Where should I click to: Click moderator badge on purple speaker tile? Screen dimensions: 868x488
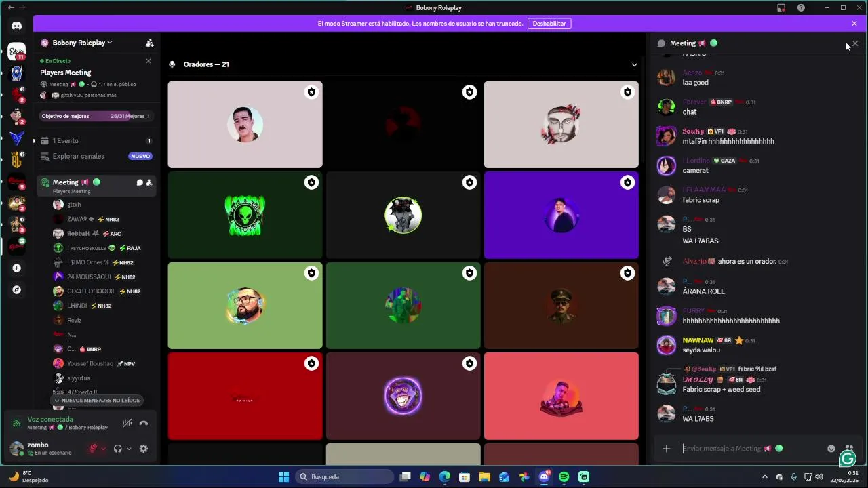tap(628, 183)
